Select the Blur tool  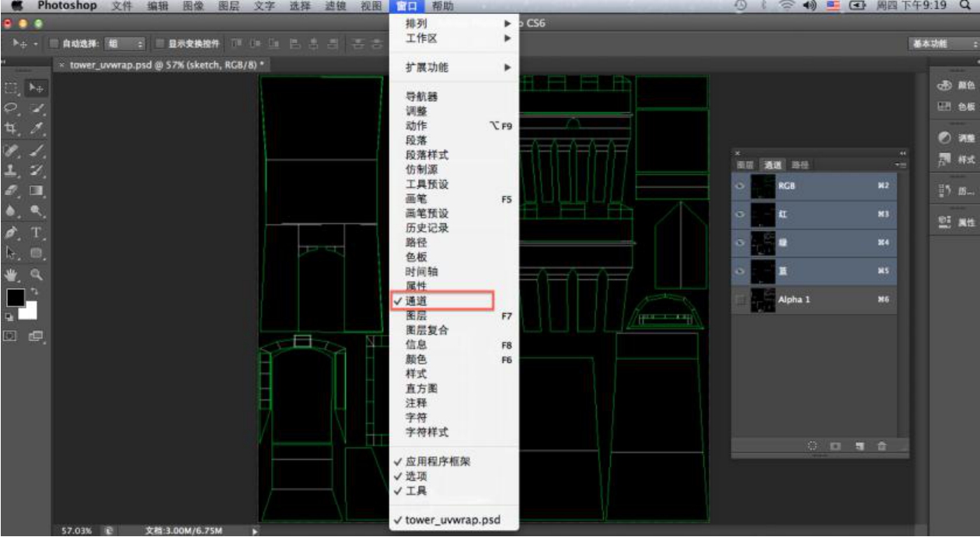12,210
